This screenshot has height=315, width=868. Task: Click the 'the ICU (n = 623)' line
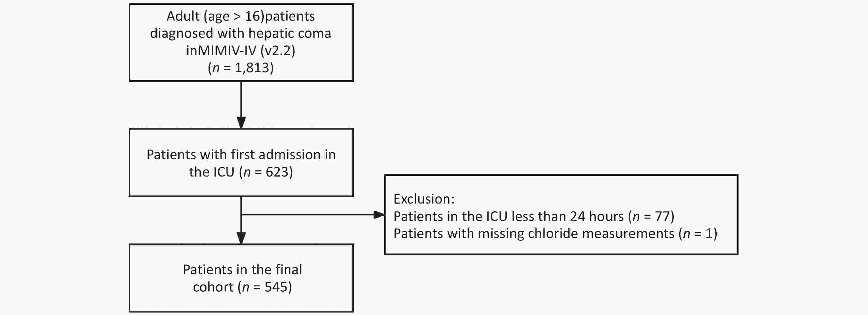[241, 172]
